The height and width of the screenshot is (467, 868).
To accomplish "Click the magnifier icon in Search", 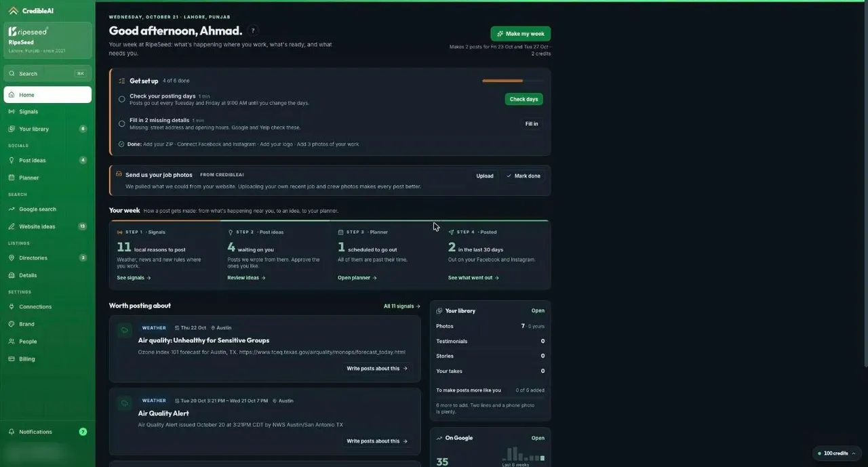I will (12, 73).
